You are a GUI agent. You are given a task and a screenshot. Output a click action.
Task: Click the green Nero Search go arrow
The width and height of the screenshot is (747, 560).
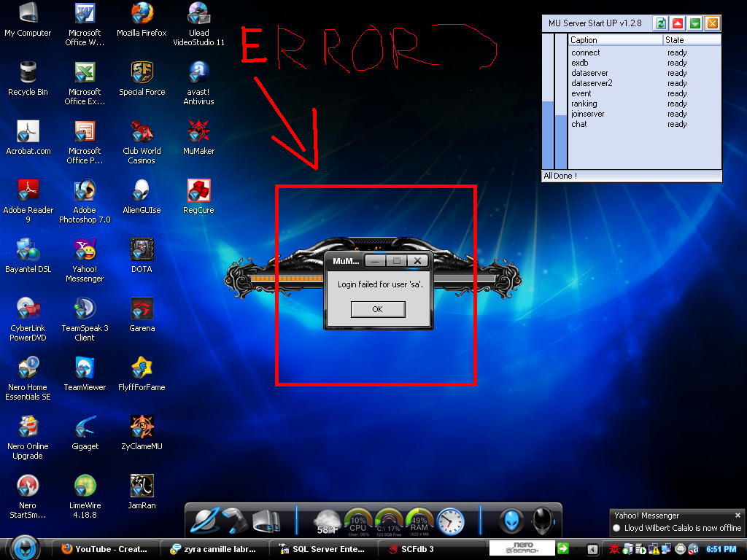point(563,548)
